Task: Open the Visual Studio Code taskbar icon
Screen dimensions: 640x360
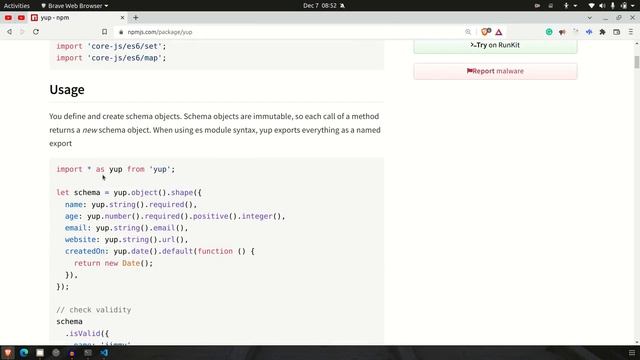Action: [104, 353]
